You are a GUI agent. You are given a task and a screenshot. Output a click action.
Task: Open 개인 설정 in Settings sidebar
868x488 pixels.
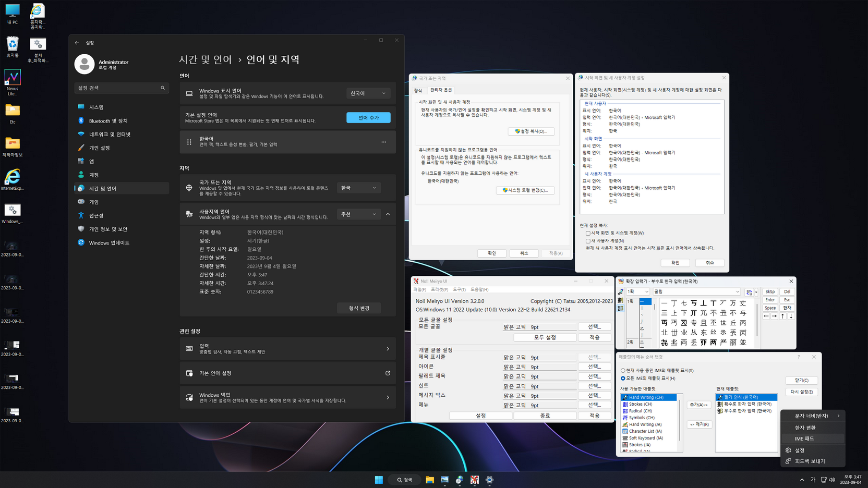coord(122,148)
